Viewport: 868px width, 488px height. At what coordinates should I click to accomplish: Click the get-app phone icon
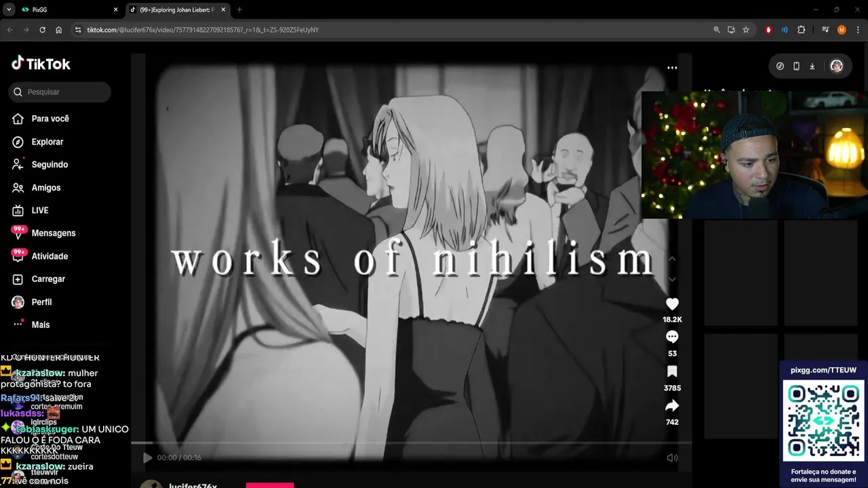796,66
